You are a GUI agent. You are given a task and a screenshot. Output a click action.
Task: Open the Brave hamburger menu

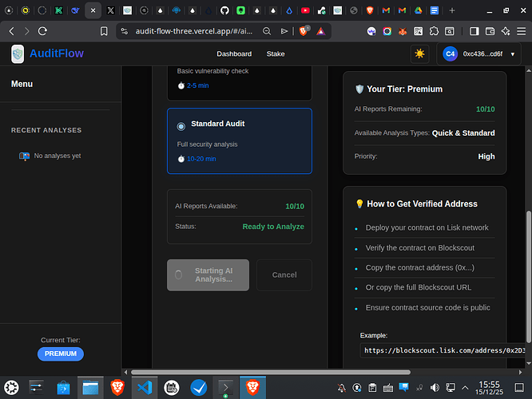(519, 31)
